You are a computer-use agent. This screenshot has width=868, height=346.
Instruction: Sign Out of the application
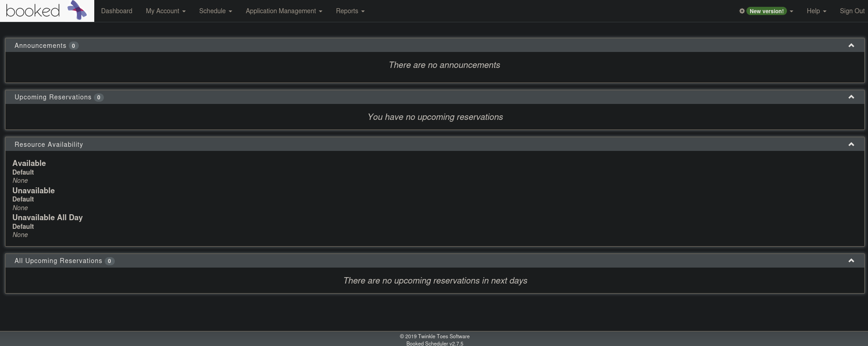[852, 11]
